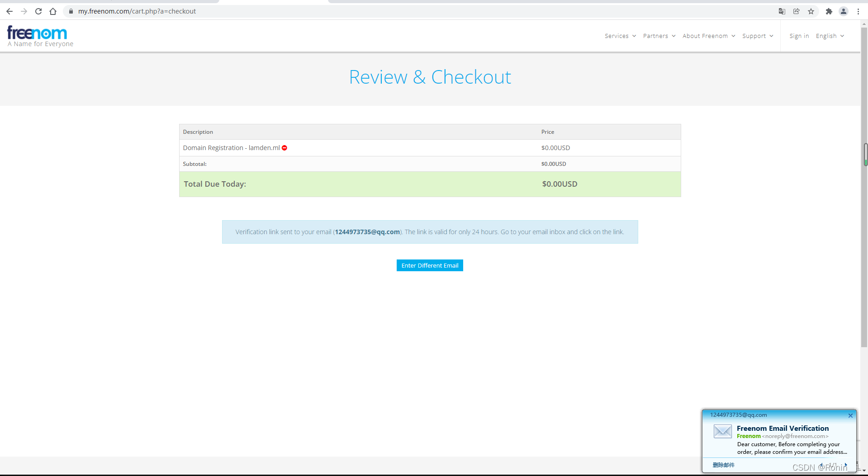Image resolution: width=868 pixels, height=476 pixels.
Task: Go to browser home page icon
Action: pyautogui.click(x=53, y=11)
